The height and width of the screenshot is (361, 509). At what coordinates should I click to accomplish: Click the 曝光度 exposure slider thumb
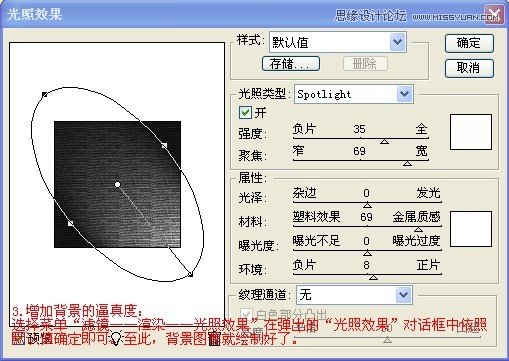[367, 253]
